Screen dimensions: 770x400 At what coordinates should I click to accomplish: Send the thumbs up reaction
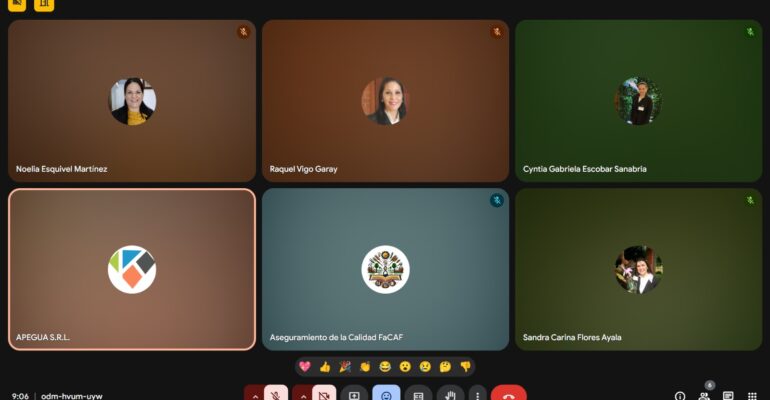325,367
